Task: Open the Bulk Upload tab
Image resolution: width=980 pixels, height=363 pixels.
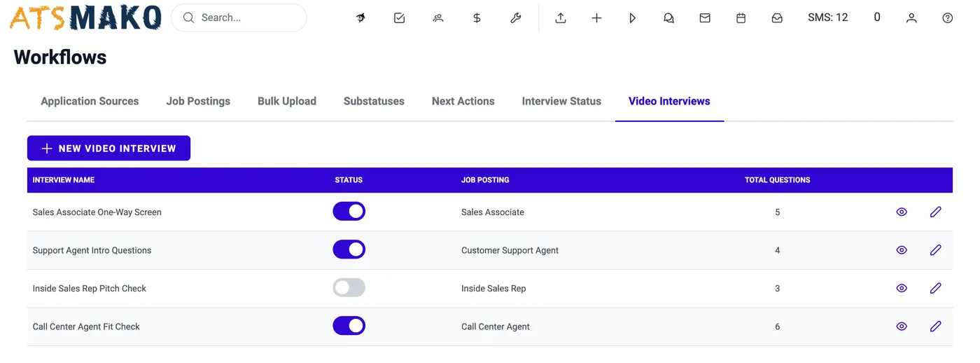Action: (287, 101)
